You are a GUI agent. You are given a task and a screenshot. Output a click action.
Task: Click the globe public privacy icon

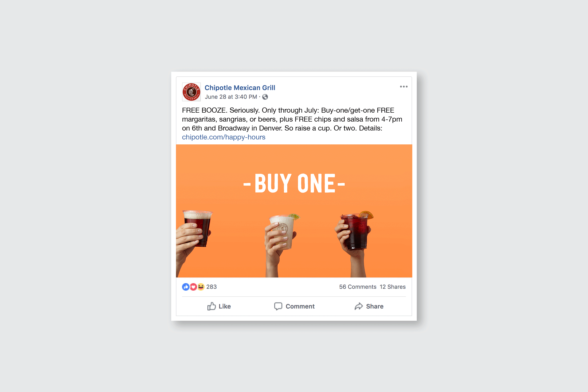coord(265,97)
